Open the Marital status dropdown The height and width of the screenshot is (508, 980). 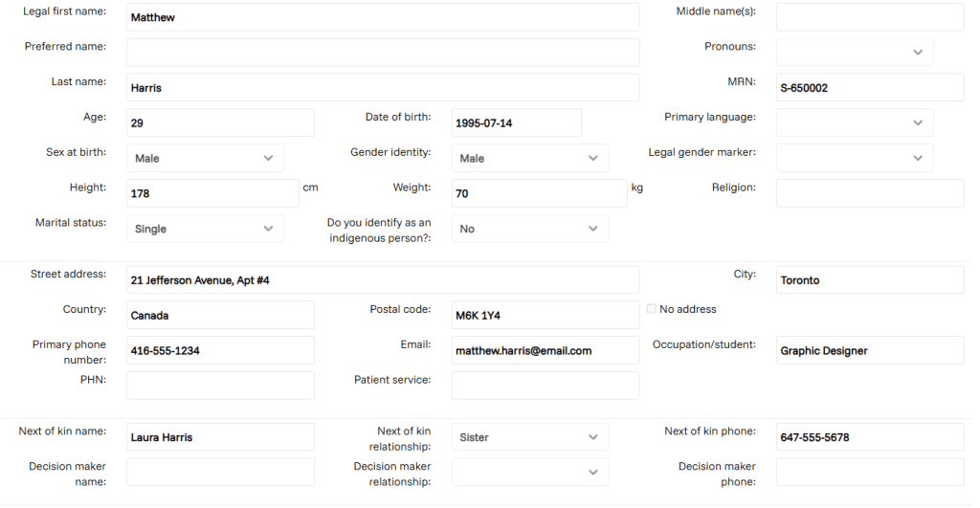205,229
